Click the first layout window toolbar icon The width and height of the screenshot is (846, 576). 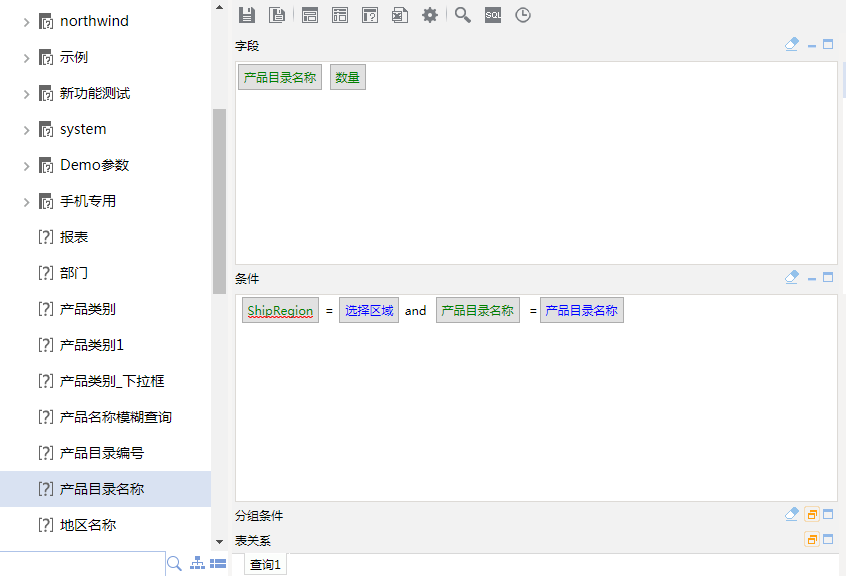click(x=310, y=15)
